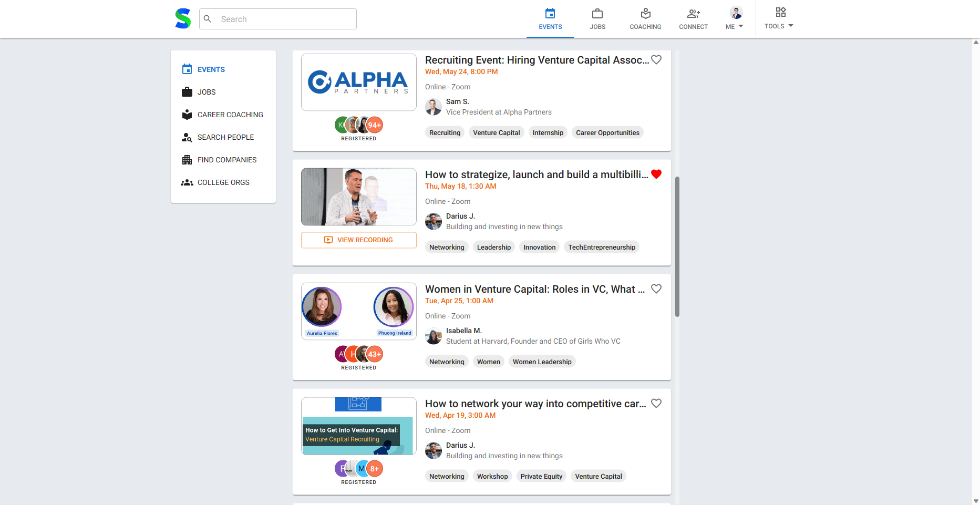980x505 pixels.
Task: Select Jobs in the left sidebar
Action: [x=223, y=92]
